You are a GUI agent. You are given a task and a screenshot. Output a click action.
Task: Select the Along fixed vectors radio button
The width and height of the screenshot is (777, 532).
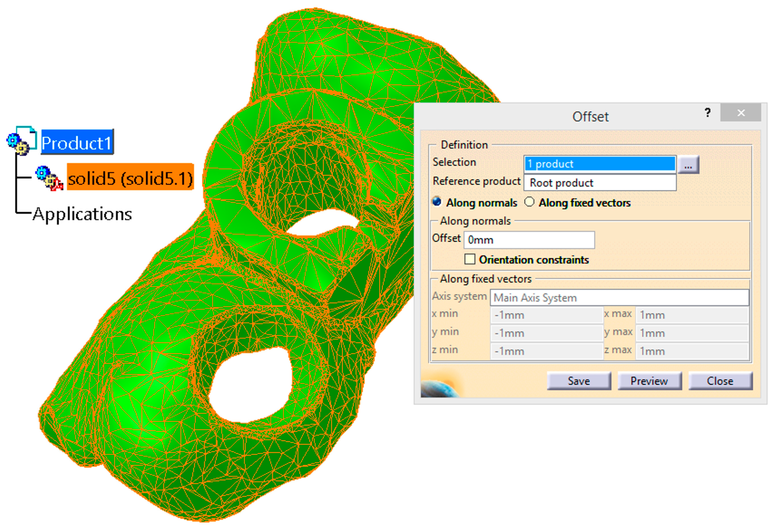coord(529,202)
